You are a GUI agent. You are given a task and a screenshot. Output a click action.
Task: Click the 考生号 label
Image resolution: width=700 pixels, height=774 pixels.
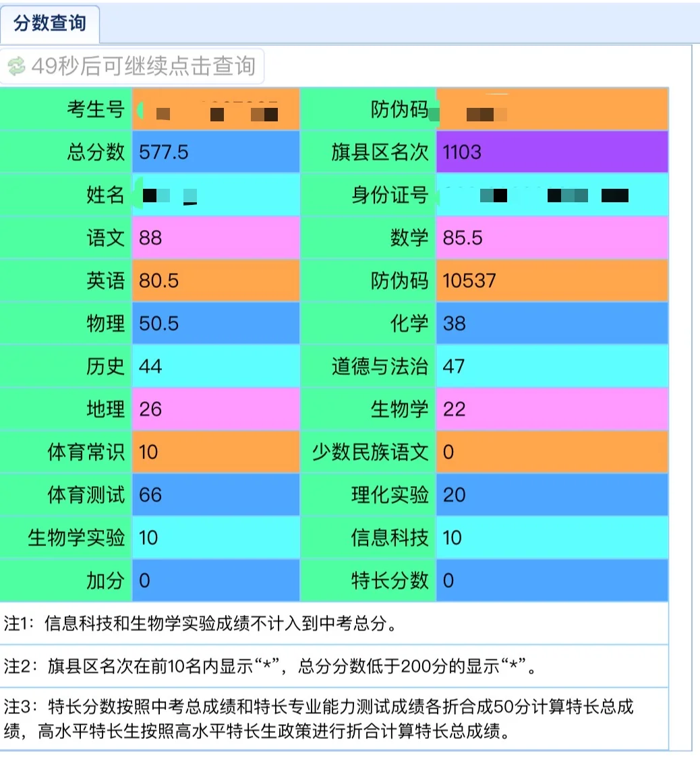click(x=96, y=109)
